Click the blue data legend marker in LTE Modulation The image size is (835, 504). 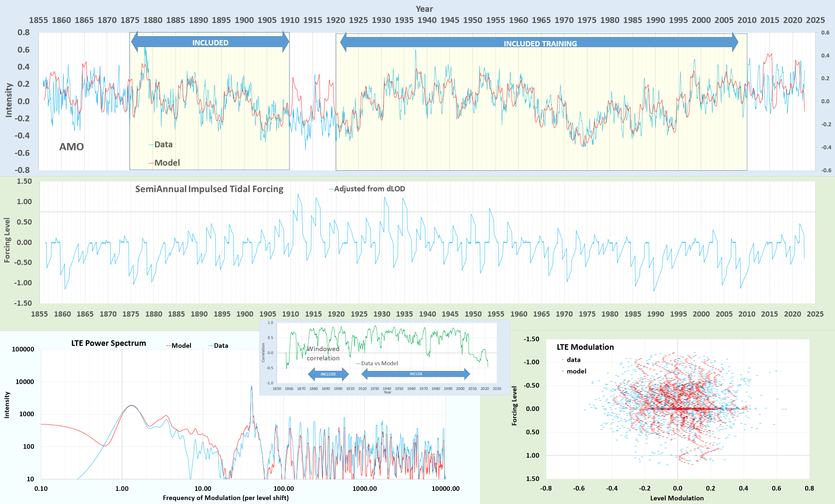563,360
